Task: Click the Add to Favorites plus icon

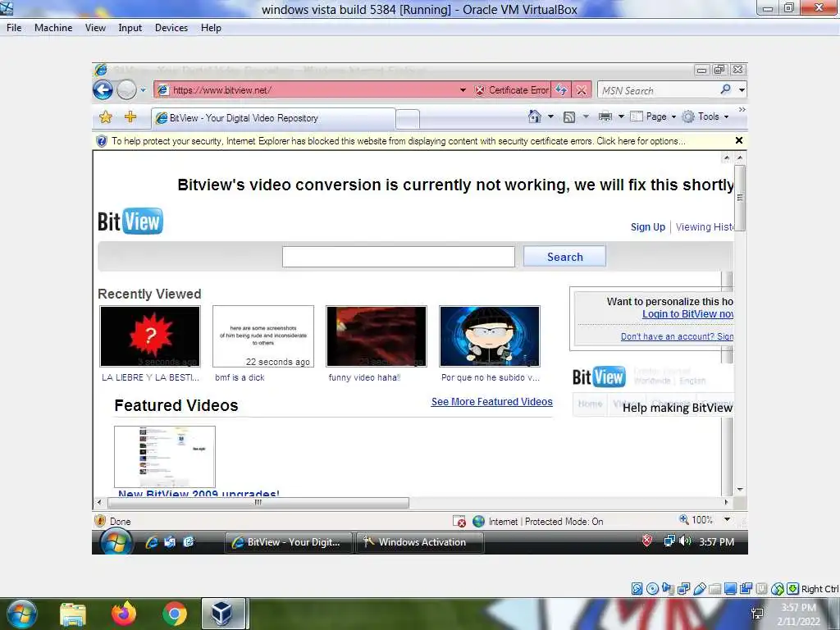Action: [x=130, y=116]
